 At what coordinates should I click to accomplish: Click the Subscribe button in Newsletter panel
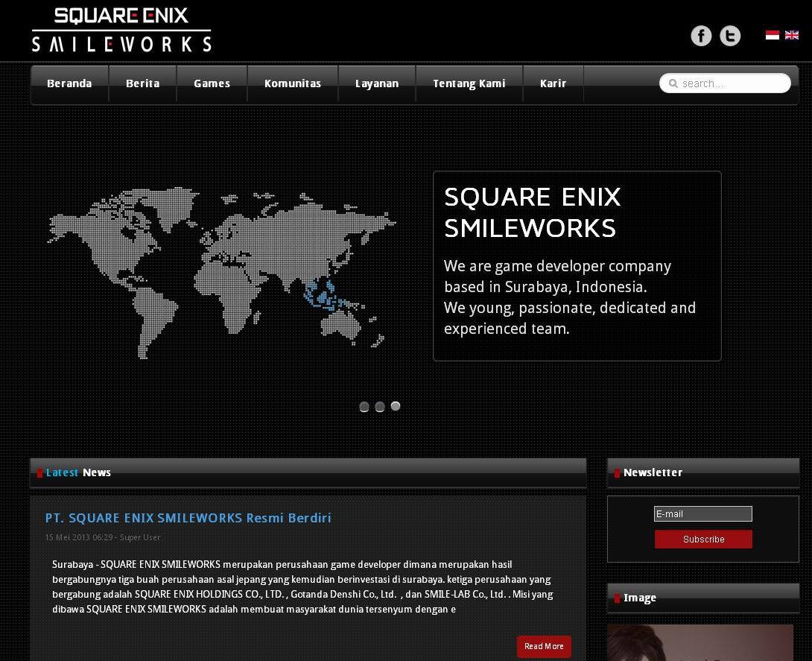[x=702, y=539]
